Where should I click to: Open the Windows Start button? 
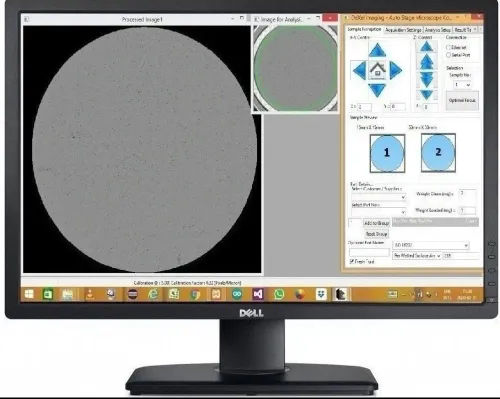click(x=29, y=294)
